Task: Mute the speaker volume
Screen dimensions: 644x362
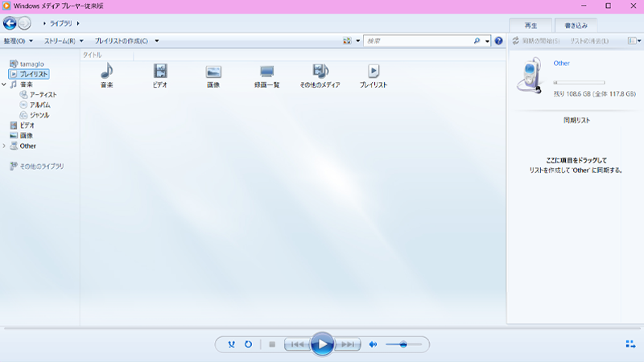Action: point(374,344)
